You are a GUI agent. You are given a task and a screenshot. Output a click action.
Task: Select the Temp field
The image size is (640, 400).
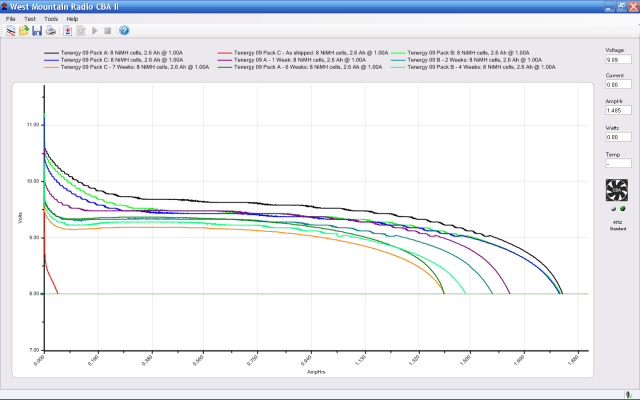click(x=617, y=163)
